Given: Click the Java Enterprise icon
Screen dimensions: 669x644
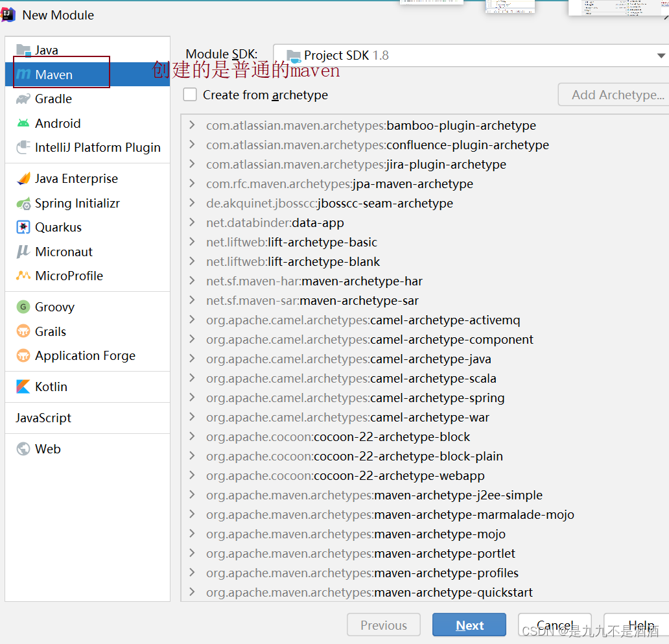Looking at the screenshot, I should point(23,178).
